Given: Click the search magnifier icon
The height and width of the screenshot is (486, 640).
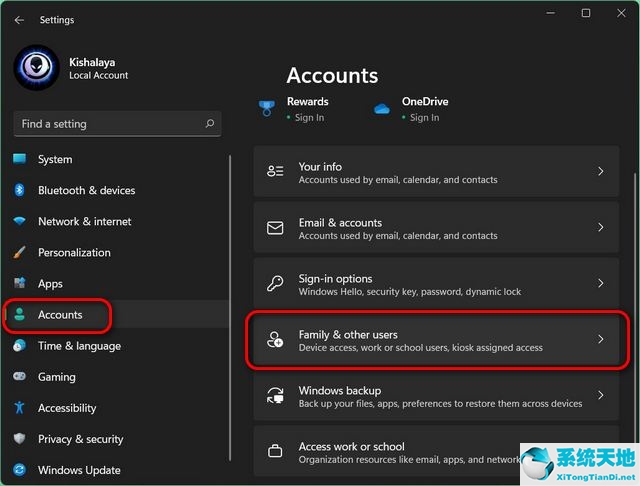Looking at the screenshot, I should pos(210,123).
